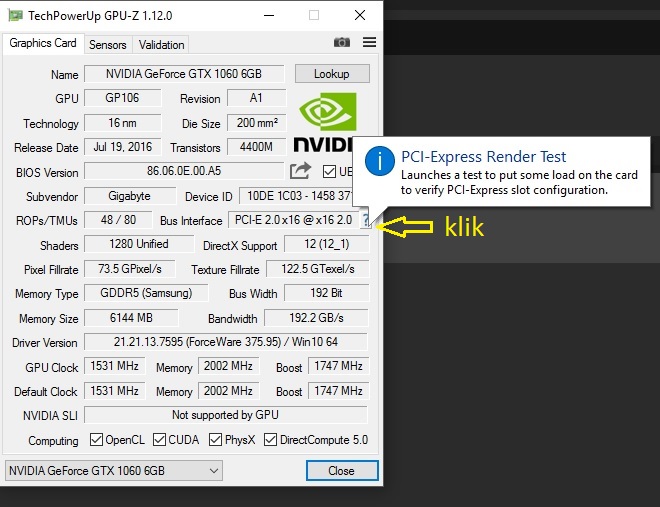This screenshot has width=660, height=507.
Task: Toggle the PhysX checkbox
Action: [x=215, y=440]
